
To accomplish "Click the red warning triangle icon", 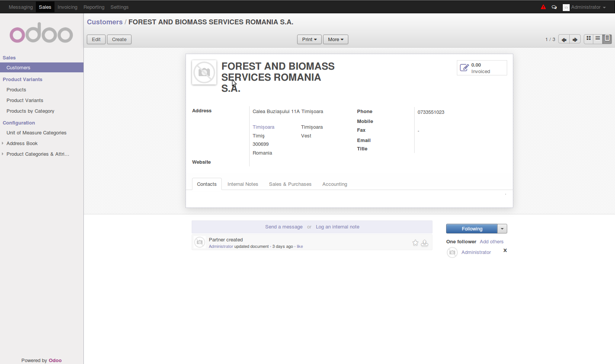I will pos(543,7).
